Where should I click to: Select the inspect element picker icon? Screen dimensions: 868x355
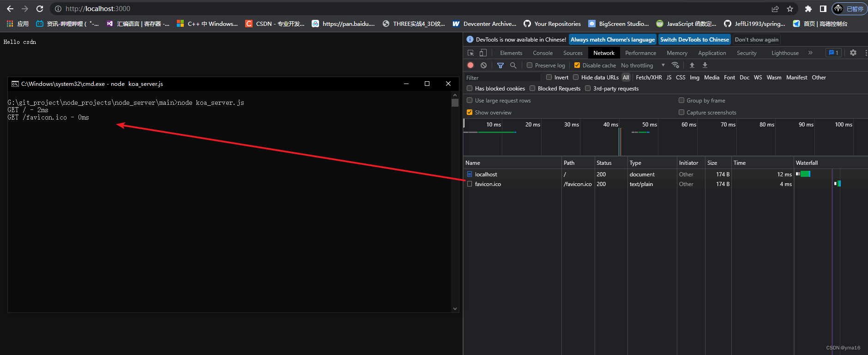(470, 53)
